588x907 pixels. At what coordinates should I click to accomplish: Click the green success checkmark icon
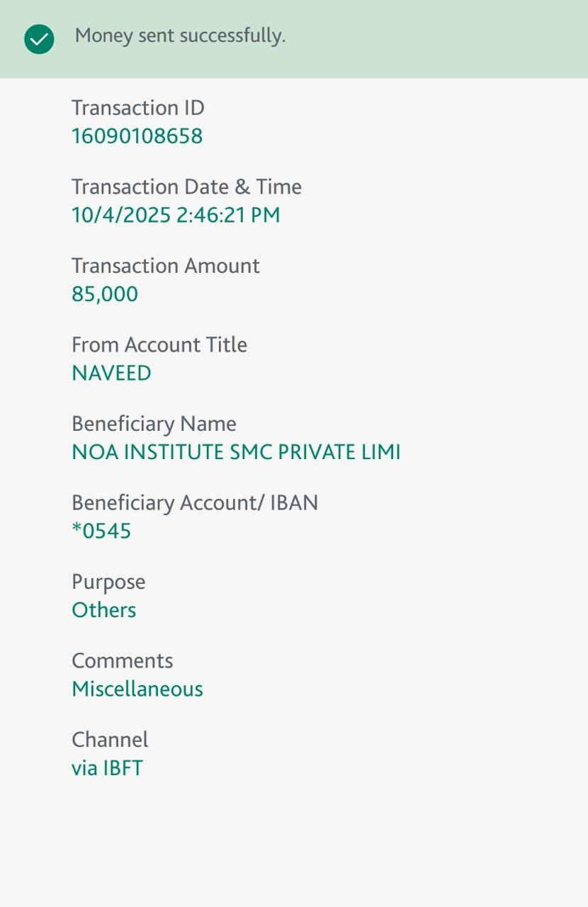coord(39,39)
